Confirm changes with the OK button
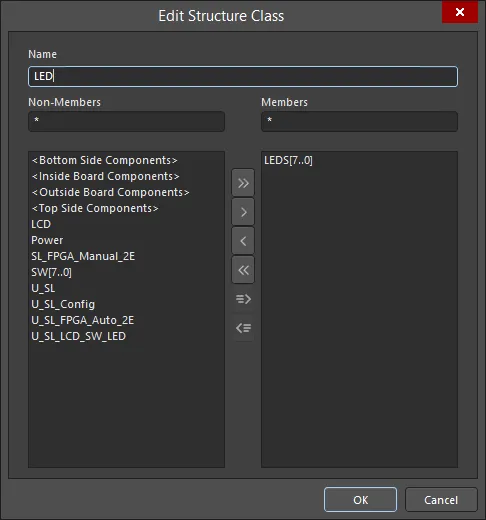The height and width of the screenshot is (520, 486). point(360,500)
